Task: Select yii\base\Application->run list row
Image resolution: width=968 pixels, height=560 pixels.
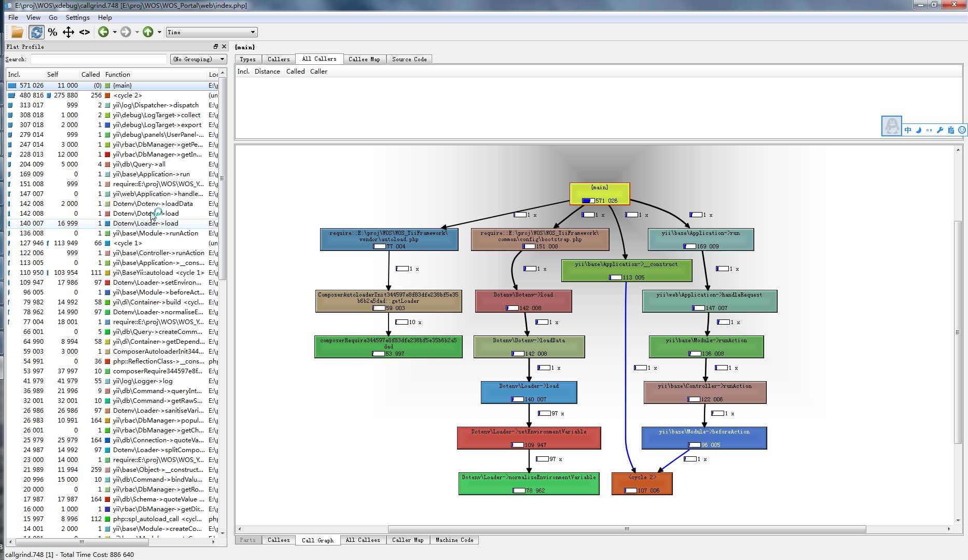Action: (112, 174)
